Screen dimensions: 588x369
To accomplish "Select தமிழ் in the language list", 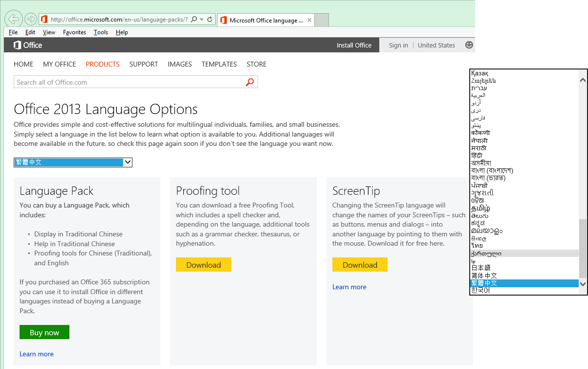I will point(524,208).
